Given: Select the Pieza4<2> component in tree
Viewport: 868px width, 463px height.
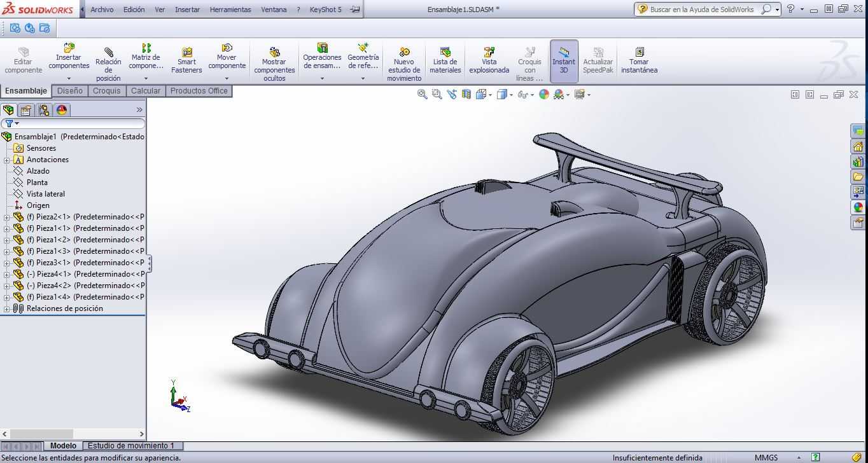Looking at the screenshot, I should tap(79, 286).
